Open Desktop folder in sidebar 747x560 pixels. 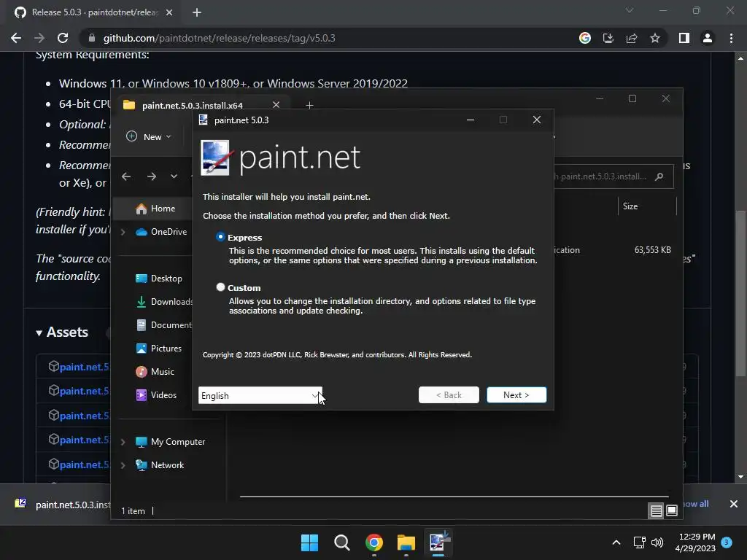[158, 279]
